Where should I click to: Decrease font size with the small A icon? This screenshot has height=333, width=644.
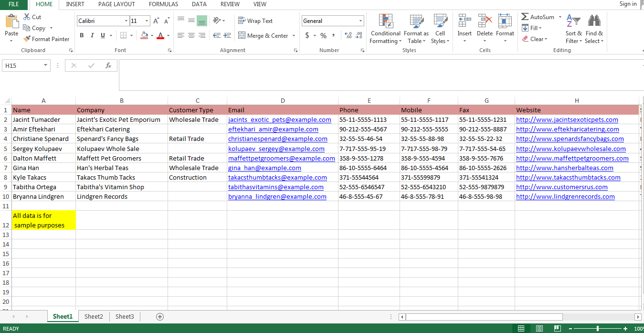pyautogui.click(x=167, y=21)
